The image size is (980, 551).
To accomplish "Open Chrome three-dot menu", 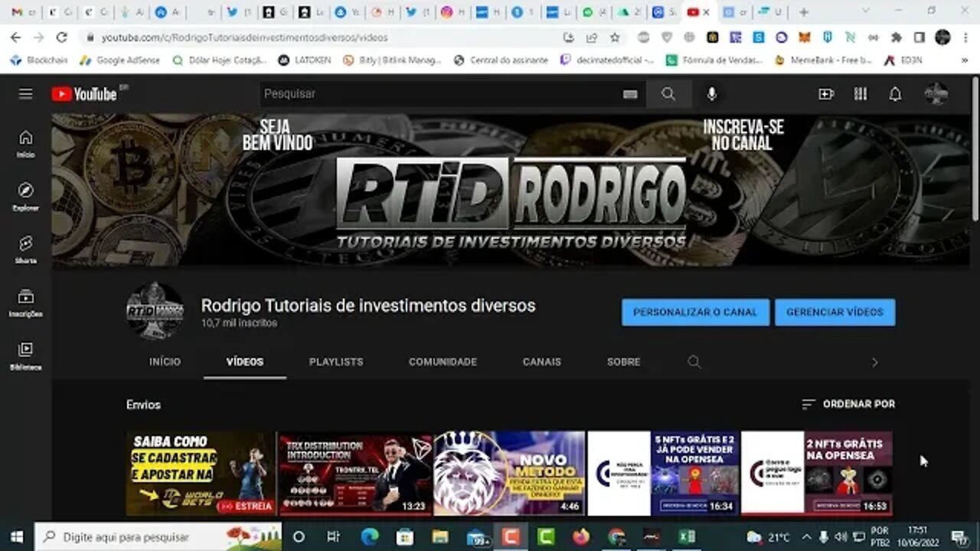I will click(x=966, y=37).
